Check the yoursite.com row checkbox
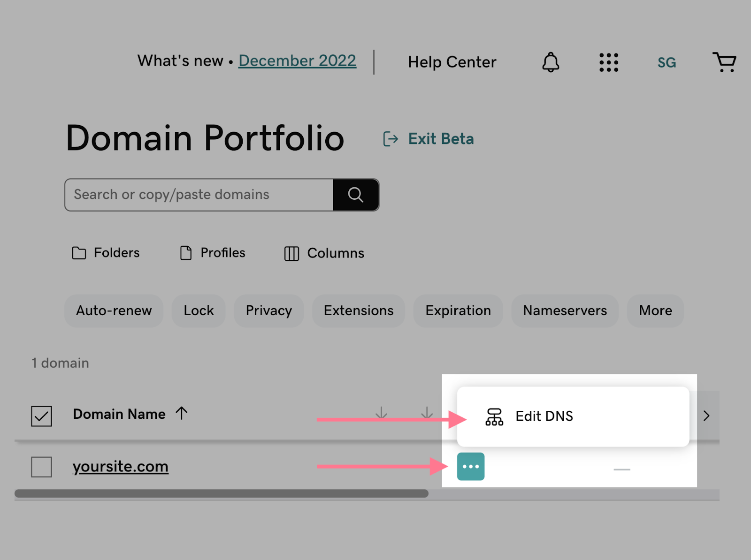Screen dimensions: 751x560 [41, 467]
